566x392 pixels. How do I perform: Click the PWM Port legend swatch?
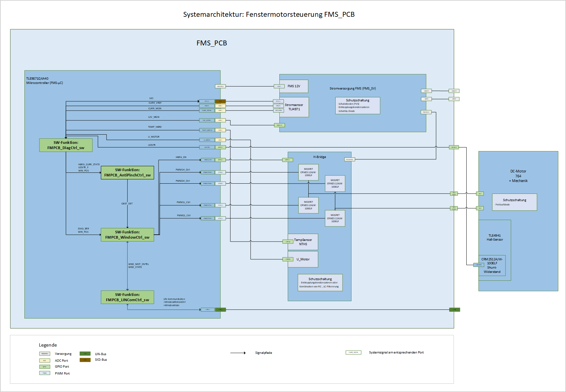coord(44,373)
